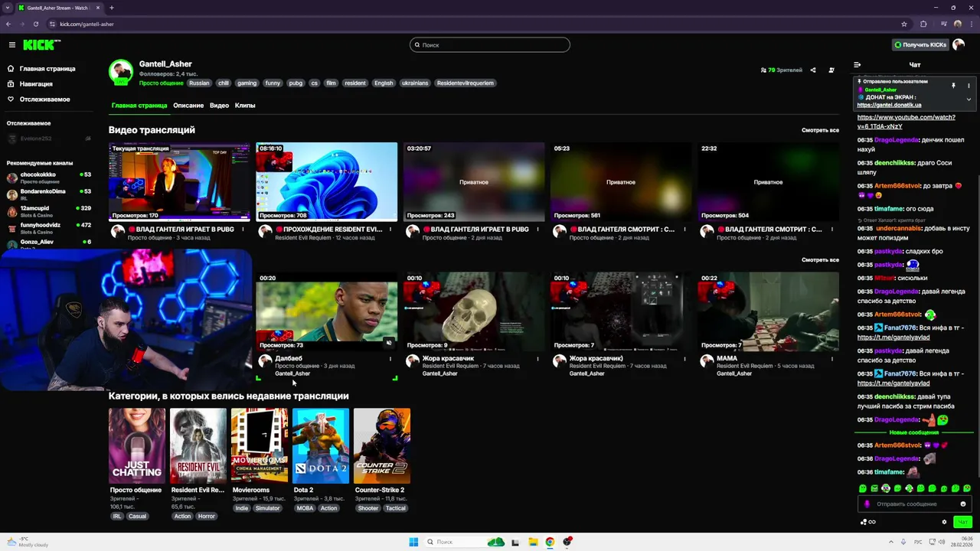
Task: Click the chat points icon at bottom left
Action: (868, 522)
